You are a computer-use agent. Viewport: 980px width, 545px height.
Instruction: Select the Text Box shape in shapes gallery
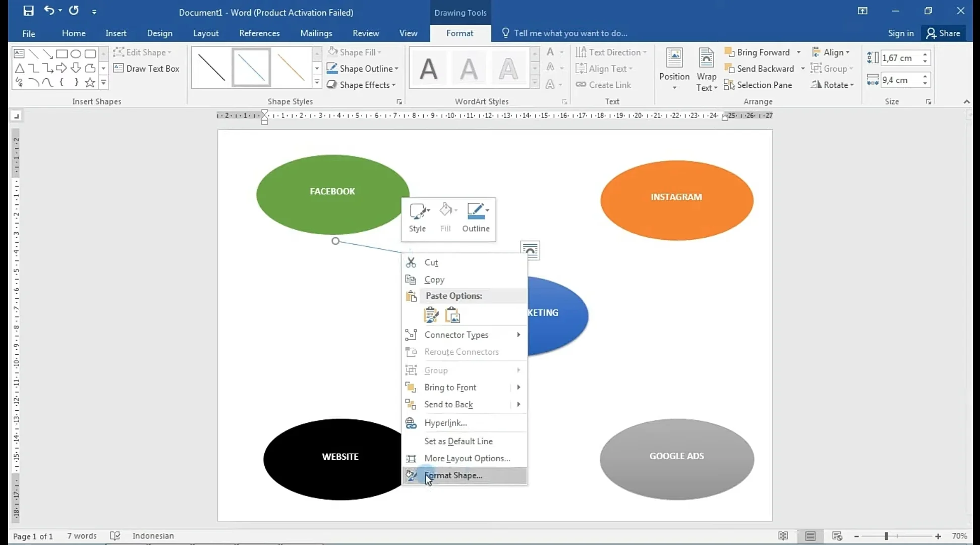pos(19,53)
